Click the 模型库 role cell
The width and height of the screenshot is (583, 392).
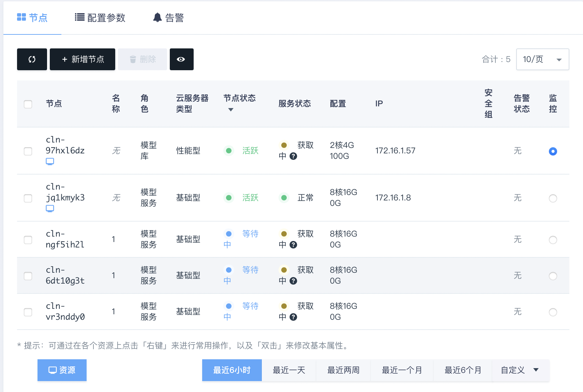click(149, 151)
